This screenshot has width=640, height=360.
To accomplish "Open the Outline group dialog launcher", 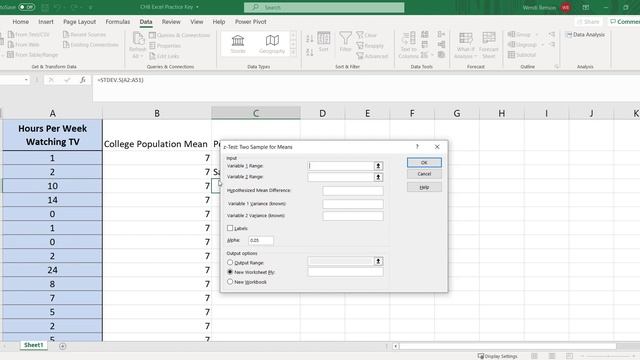I will pos(557,67).
